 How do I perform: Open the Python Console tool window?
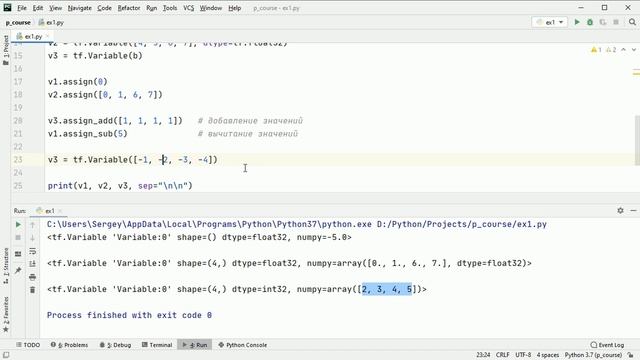pyautogui.click(x=243, y=345)
